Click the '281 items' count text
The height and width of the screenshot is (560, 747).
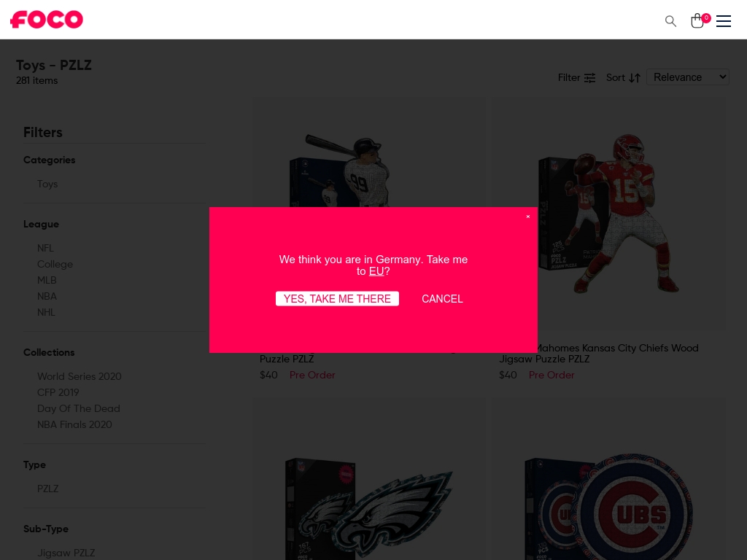tap(36, 80)
